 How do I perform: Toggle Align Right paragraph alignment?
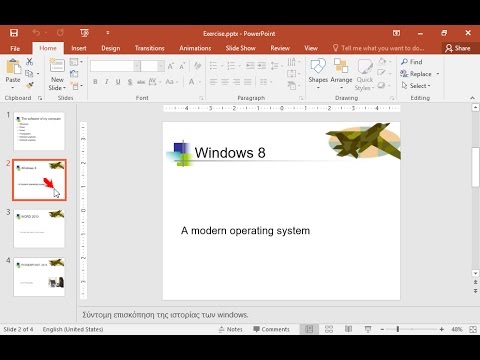click(236, 82)
